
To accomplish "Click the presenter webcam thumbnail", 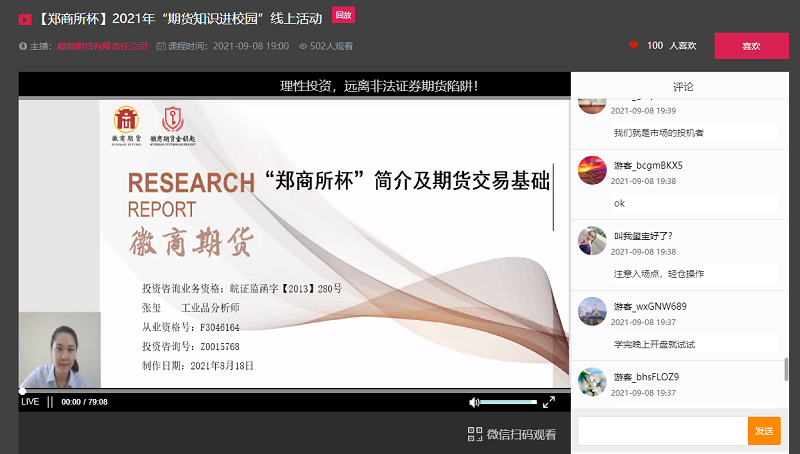I will point(60,350).
